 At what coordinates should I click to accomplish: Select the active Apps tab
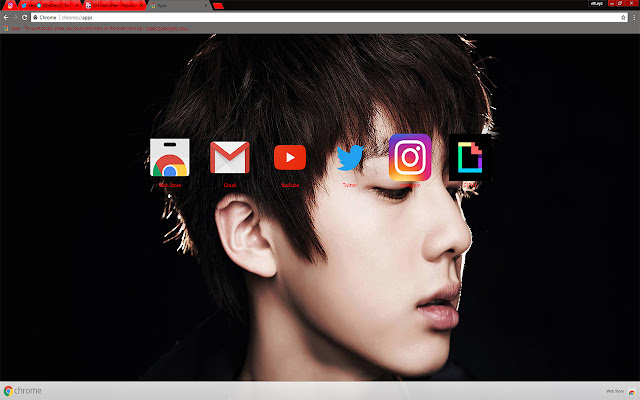tap(178, 6)
